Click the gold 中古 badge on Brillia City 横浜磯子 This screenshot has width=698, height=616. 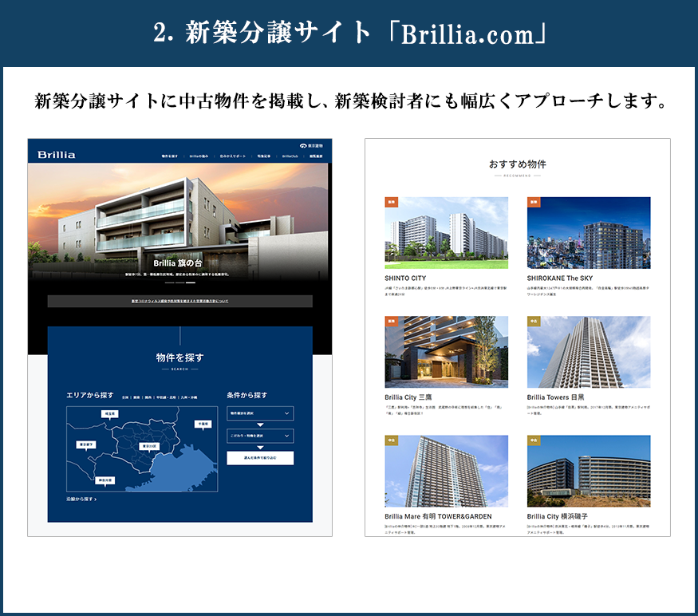tap(534, 440)
